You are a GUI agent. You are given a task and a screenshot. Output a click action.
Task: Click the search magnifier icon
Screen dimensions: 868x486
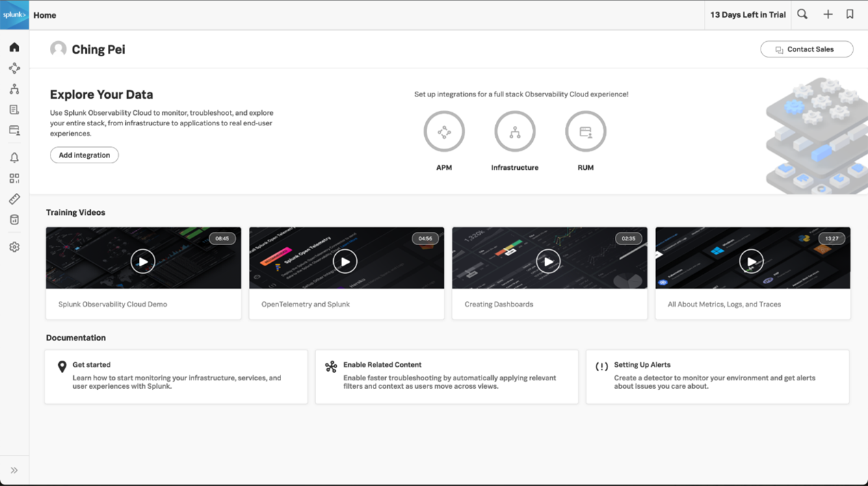pos(802,14)
